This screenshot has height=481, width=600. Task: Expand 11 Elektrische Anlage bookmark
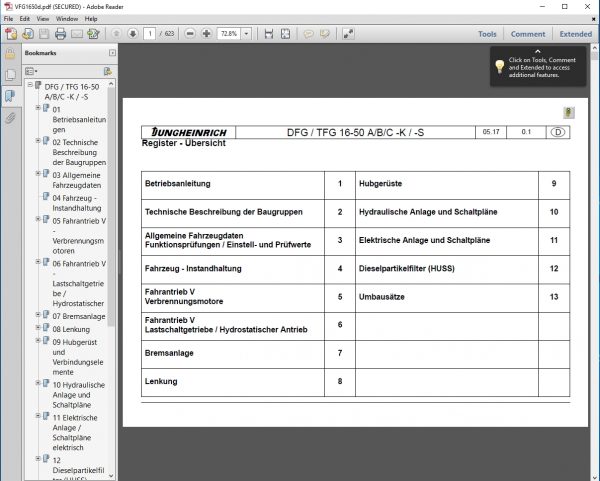[38, 416]
